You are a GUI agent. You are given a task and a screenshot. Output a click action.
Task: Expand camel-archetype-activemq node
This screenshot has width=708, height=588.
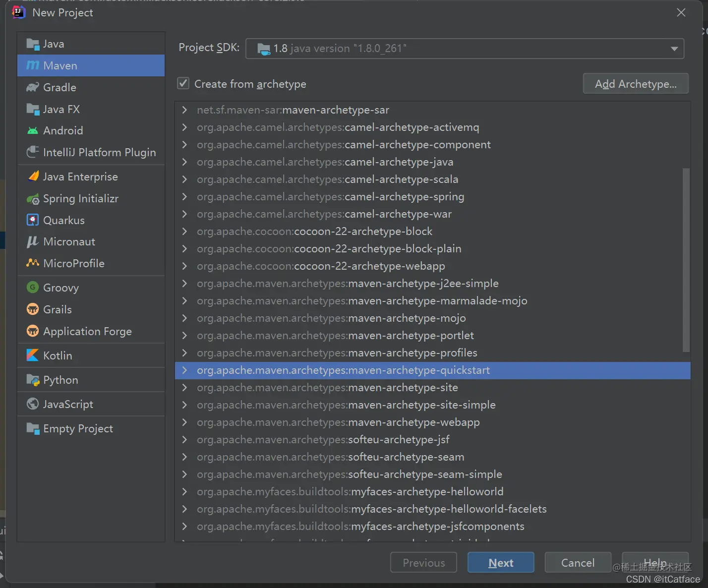pos(184,127)
